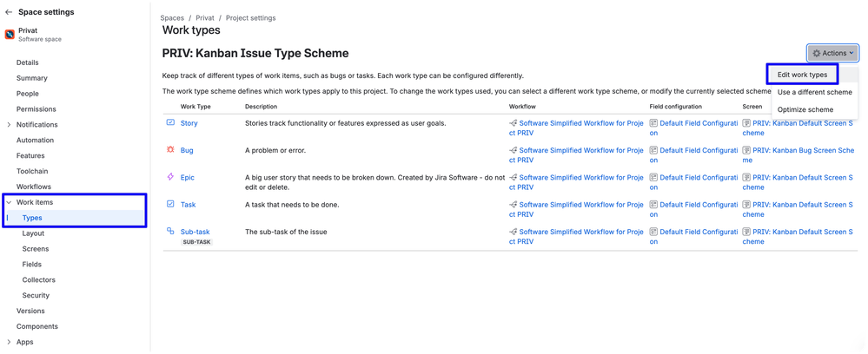
Task: Click the screen scheme icon in Epic row
Action: pyautogui.click(x=746, y=178)
